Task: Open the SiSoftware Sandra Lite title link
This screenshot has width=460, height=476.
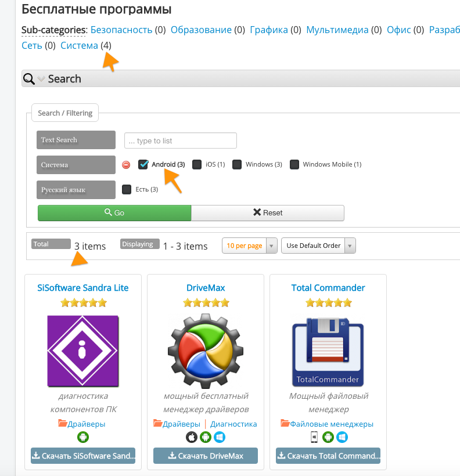Action: pos(83,288)
